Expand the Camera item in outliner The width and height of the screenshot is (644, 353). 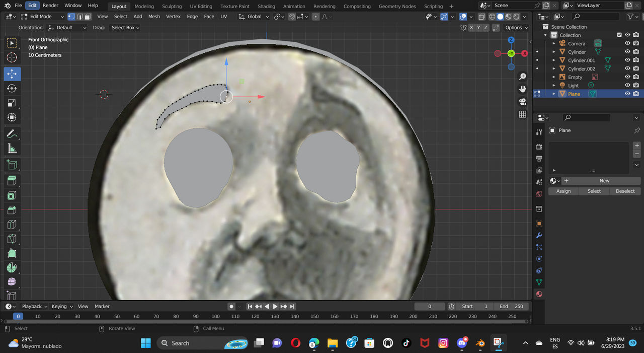coord(554,44)
